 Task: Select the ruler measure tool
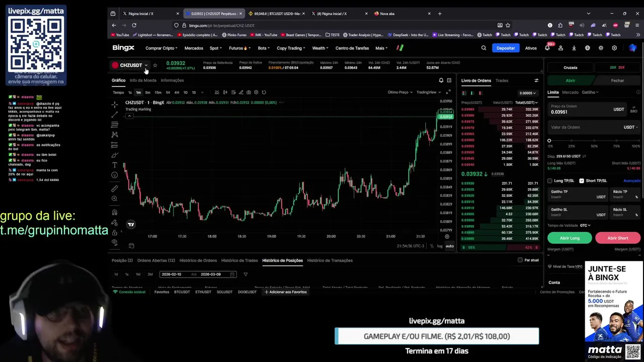pos(115,189)
